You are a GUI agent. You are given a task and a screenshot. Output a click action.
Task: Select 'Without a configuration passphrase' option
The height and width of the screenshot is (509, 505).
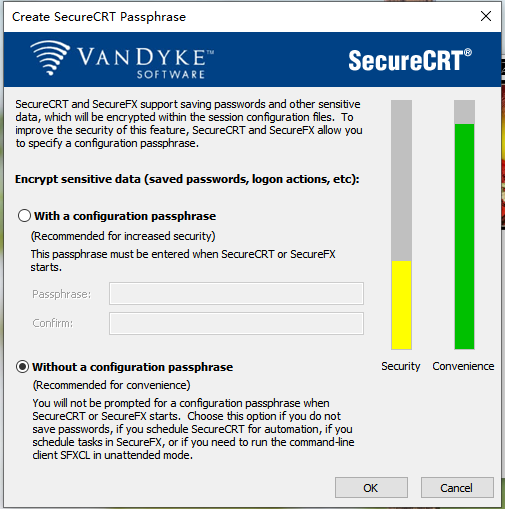coord(23,367)
